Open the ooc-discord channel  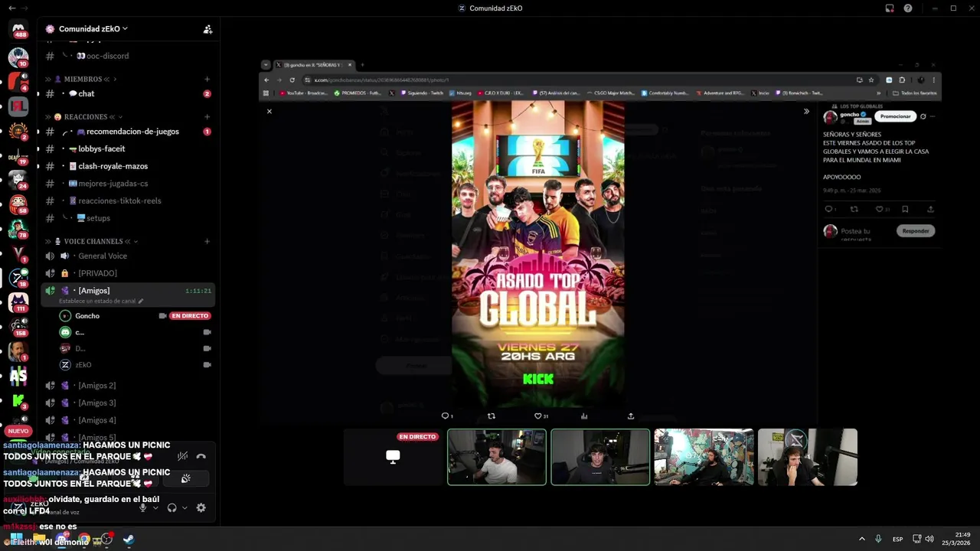pyautogui.click(x=127, y=56)
